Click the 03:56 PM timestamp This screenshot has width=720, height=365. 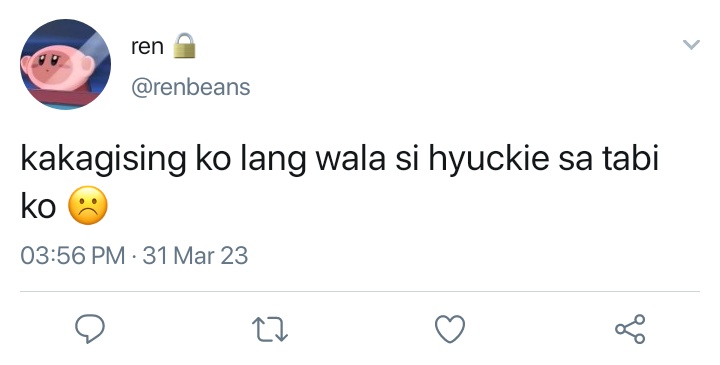pyautogui.click(x=73, y=256)
